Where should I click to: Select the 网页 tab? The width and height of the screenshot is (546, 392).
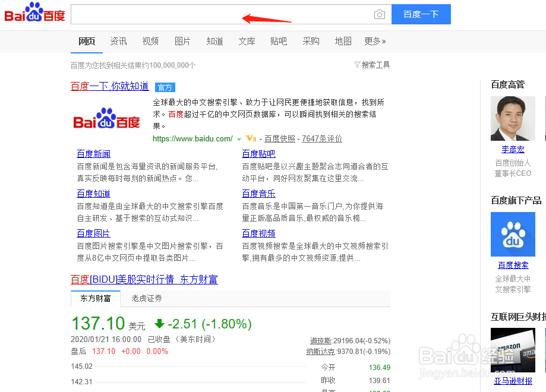coord(87,41)
